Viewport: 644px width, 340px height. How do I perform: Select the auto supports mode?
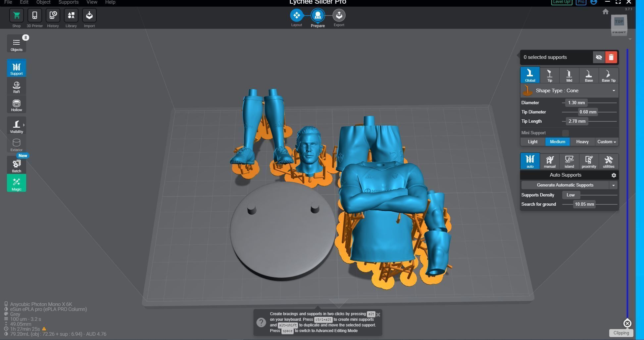pos(530,161)
